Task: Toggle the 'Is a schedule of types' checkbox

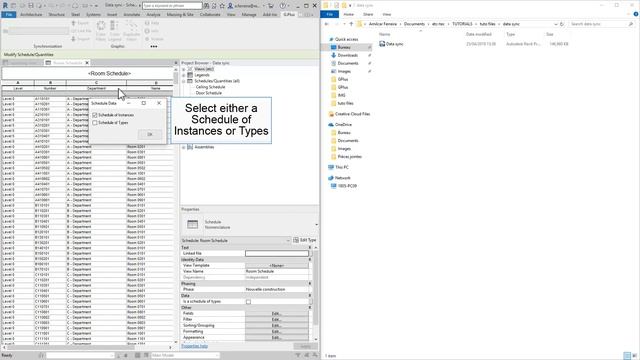Action: 248,302
